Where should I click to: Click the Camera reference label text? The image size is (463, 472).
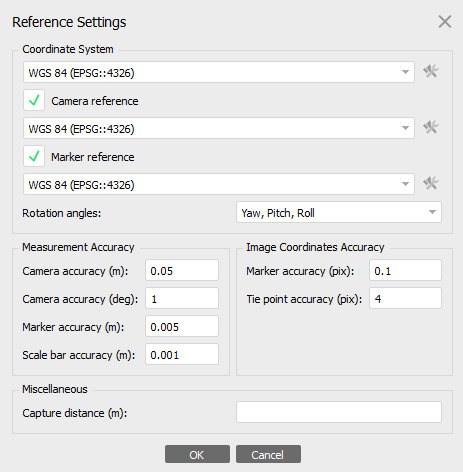[x=95, y=101]
